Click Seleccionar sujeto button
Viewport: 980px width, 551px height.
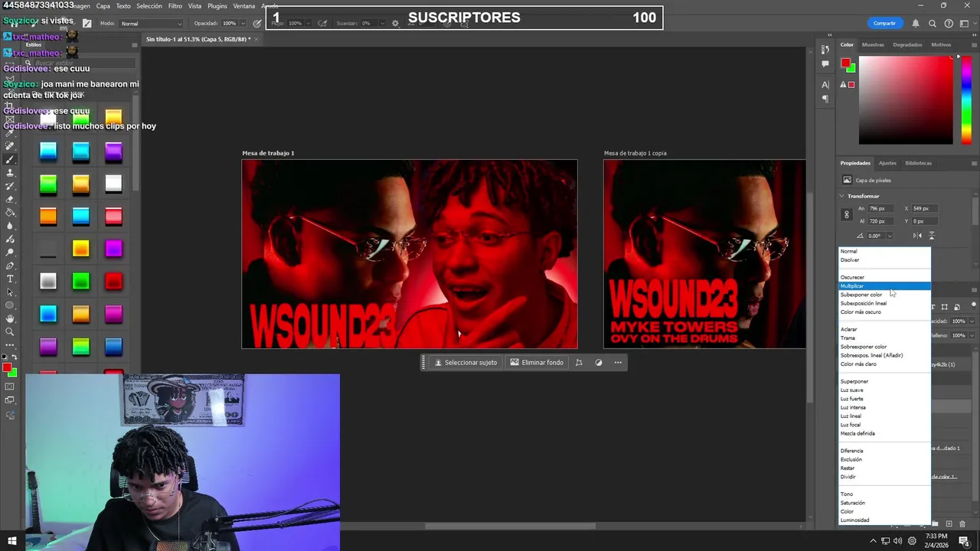coord(465,363)
